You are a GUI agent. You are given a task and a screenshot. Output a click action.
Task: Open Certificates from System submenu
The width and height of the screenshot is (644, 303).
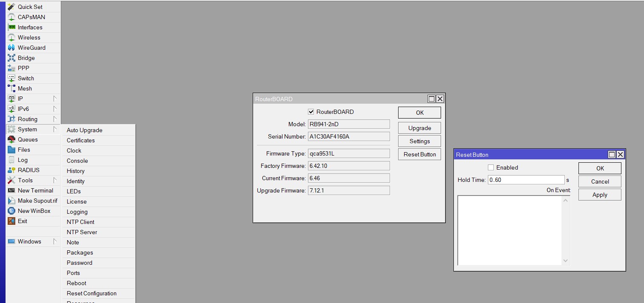(x=99, y=140)
